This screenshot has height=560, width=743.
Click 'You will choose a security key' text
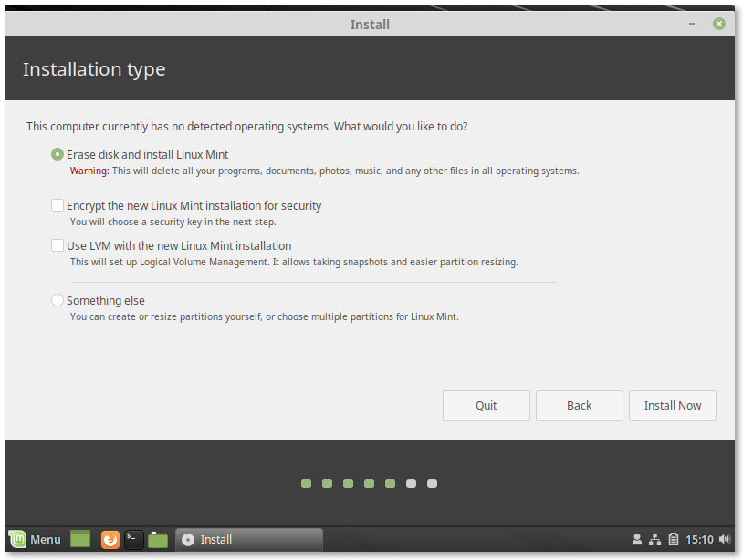(x=173, y=222)
